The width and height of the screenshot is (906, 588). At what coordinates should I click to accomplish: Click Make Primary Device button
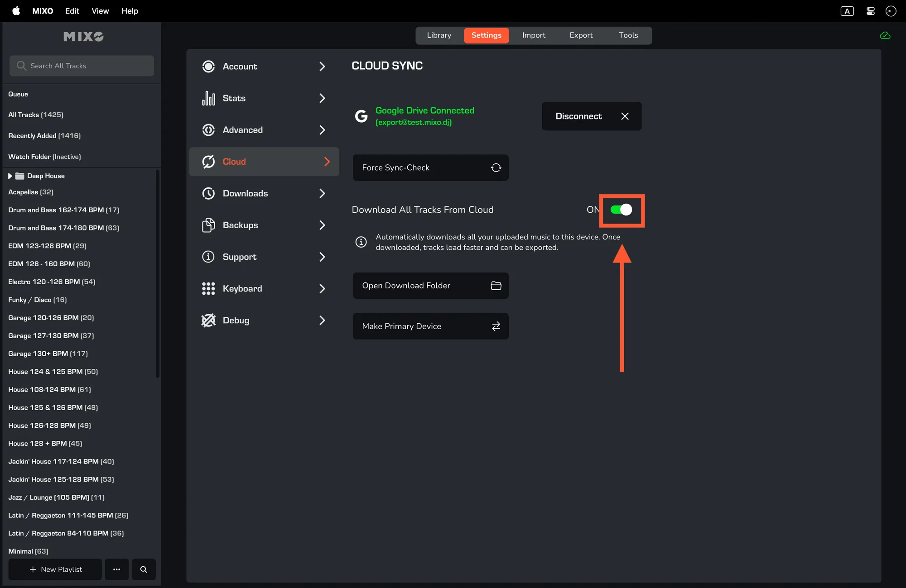pyautogui.click(x=430, y=326)
